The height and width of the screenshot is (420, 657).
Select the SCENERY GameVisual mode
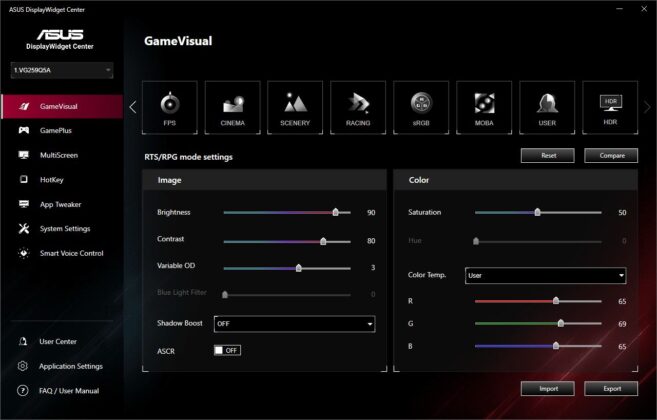(x=295, y=107)
